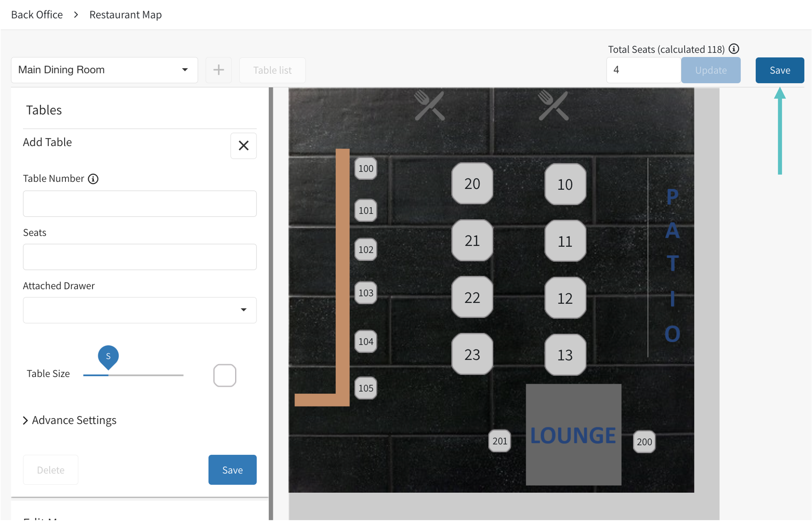Select bar seat 103 on the map
Screen dimensions: 812x521
tap(366, 293)
